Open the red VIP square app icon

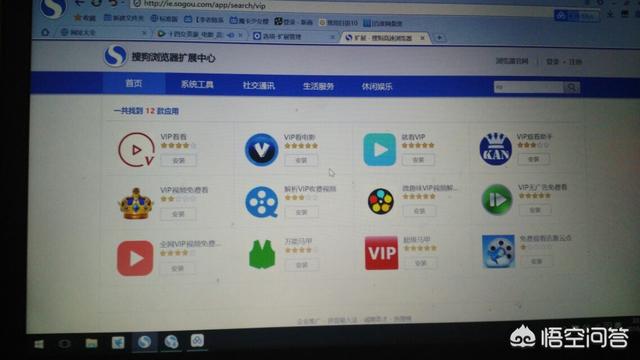tap(381, 253)
